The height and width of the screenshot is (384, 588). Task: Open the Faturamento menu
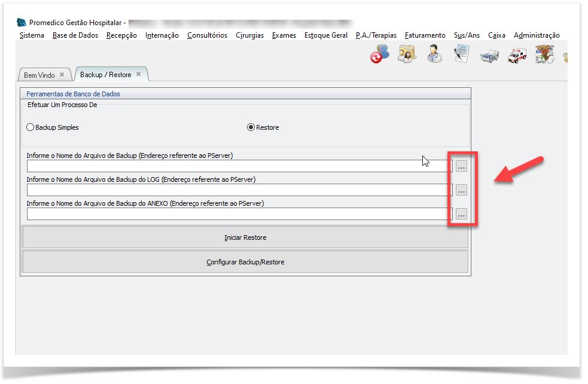[x=425, y=35]
